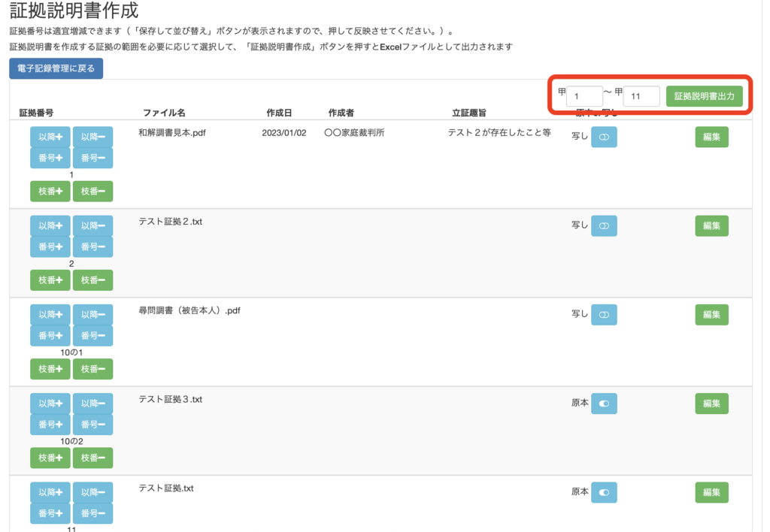Viewport: 770px width, 532px height.
Task: Click the 証拠説明書出力 button
Action: click(x=704, y=96)
